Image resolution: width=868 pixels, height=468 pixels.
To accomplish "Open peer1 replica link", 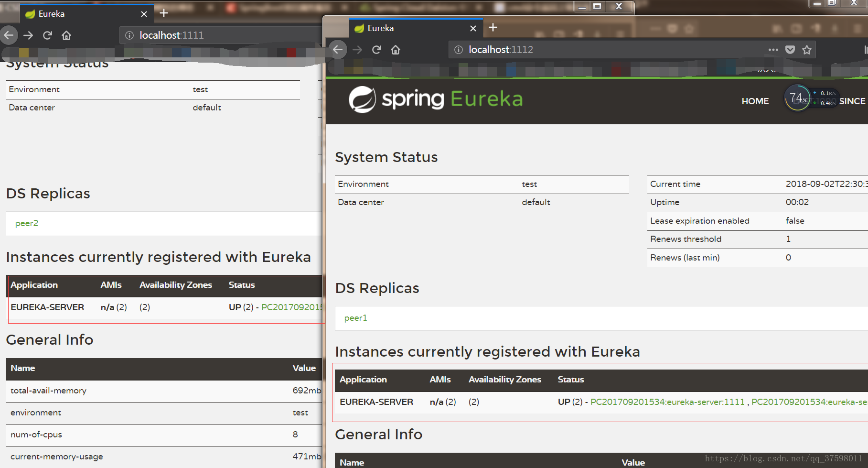I will (x=356, y=318).
